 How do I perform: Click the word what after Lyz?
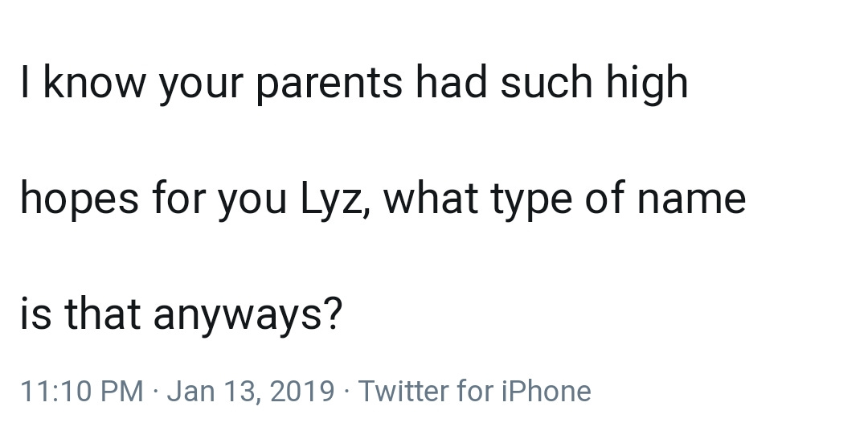430,198
